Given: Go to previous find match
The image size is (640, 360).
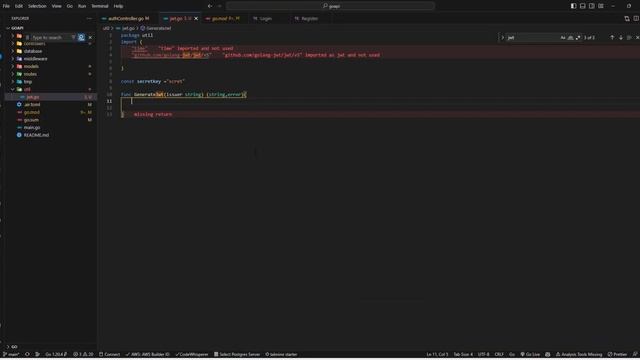Looking at the screenshot, I should coord(612,38).
